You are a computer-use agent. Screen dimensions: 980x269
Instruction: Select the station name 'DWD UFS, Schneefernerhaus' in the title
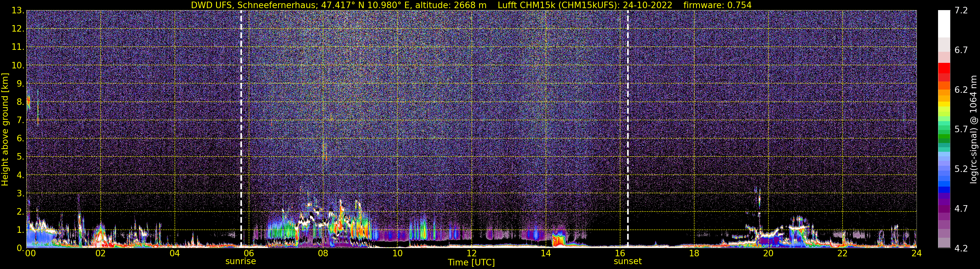coord(254,5)
